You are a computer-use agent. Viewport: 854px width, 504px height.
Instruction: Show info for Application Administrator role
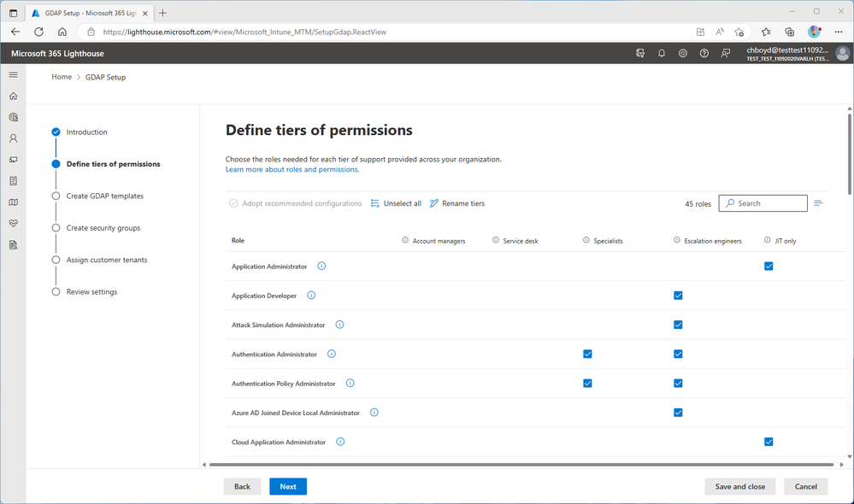pos(321,267)
